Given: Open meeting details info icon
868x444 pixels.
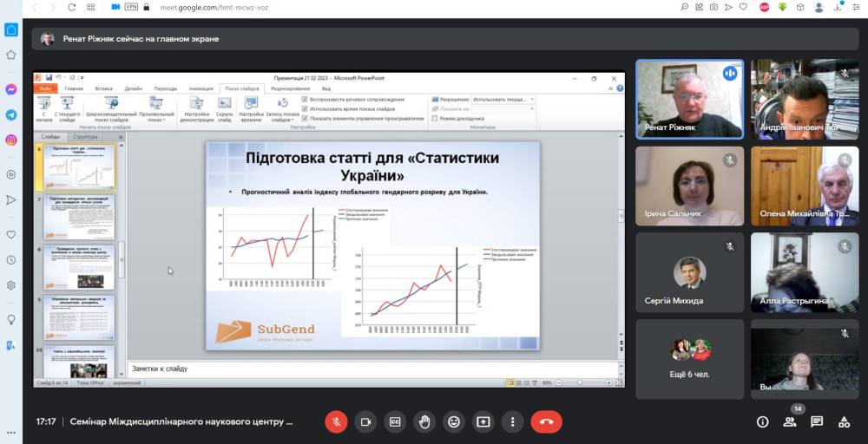Looking at the screenshot, I should (x=762, y=421).
